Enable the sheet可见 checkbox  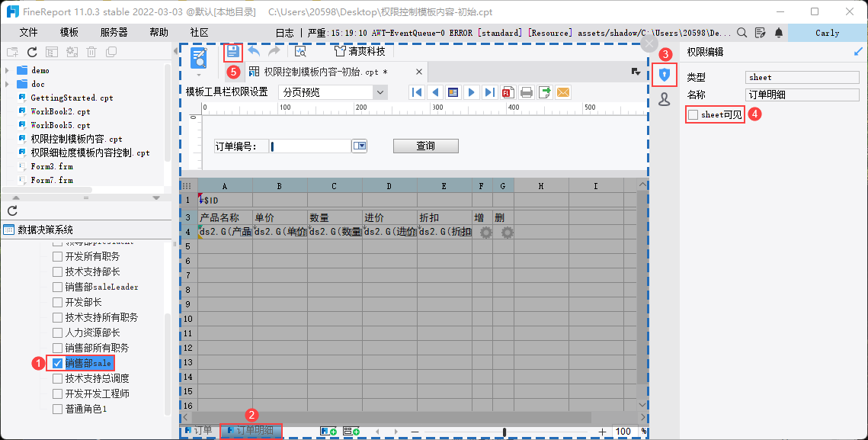[x=693, y=114]
